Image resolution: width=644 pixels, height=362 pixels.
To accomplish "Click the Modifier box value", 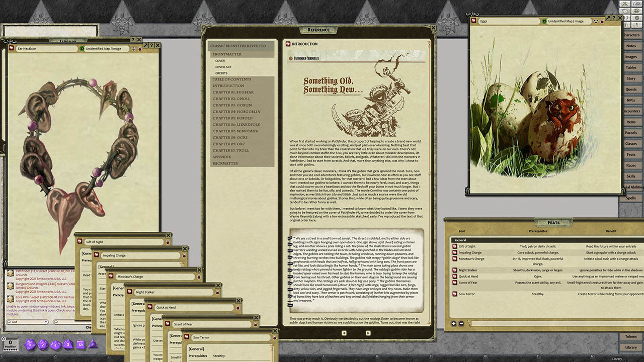I will [10, 343].
